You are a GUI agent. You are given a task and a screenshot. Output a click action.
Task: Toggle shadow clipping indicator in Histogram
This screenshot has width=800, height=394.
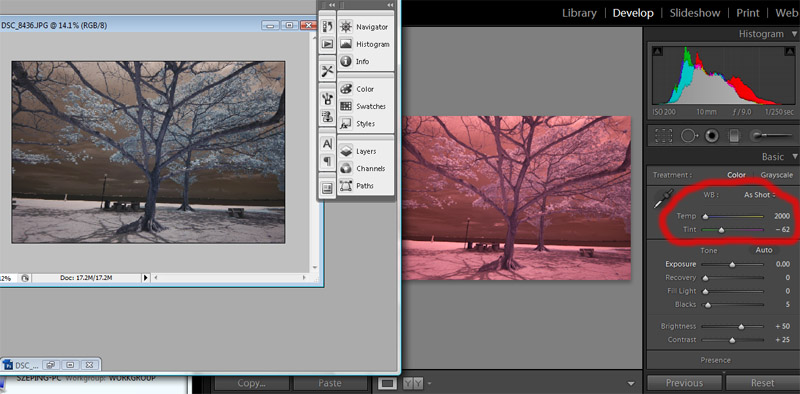659,51
